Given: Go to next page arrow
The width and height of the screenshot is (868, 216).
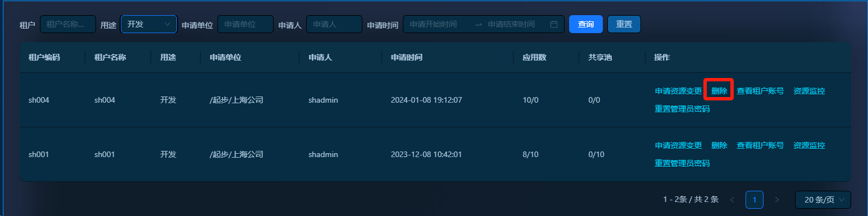Looking at the screenshot, I should (x=777, y=200).
